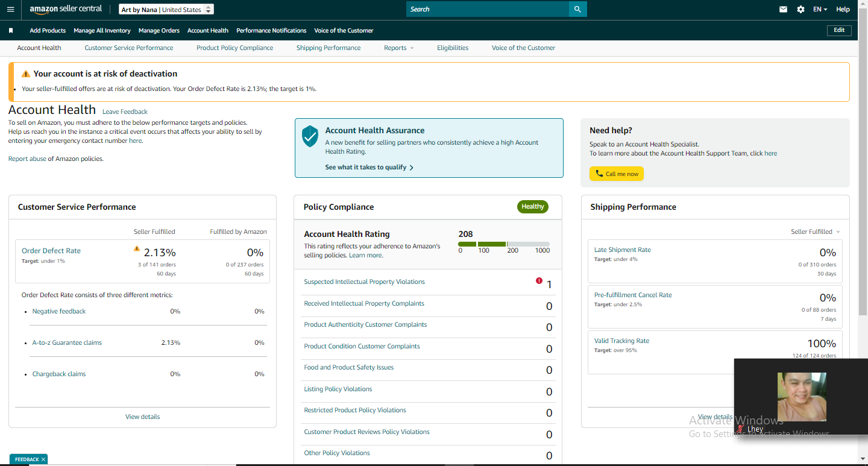868x466 pixels.
Task: Open the Shipping Performance tab
Action: click(329, 48)
